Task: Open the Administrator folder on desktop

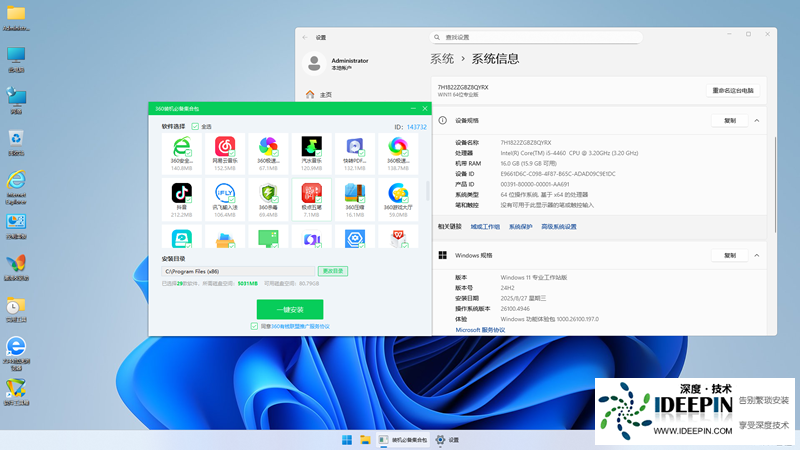Action: tap(16, 17)
